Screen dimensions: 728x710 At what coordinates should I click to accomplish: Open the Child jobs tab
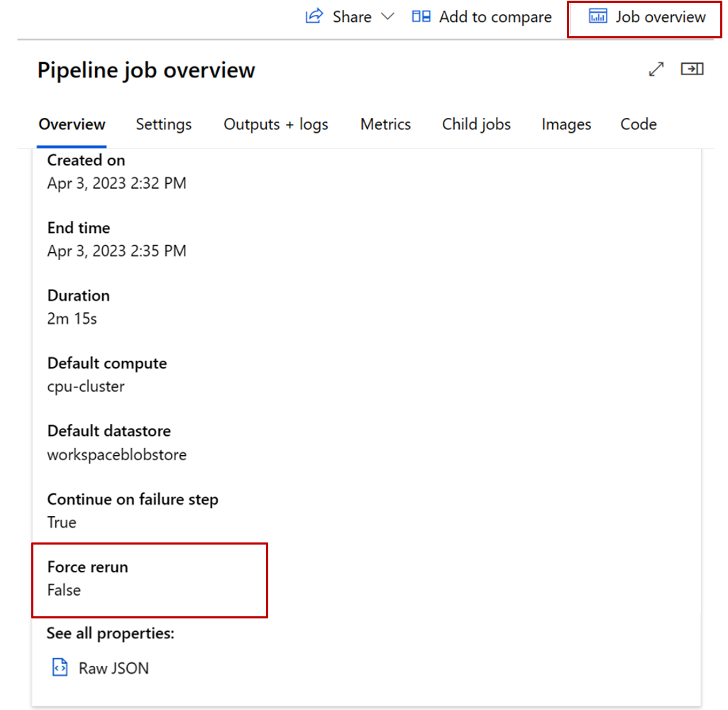476,124
